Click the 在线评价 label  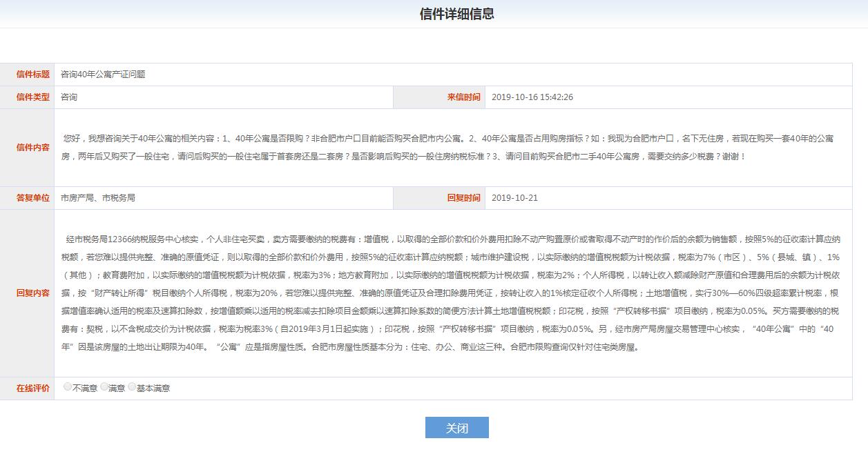tap(33, 389)
